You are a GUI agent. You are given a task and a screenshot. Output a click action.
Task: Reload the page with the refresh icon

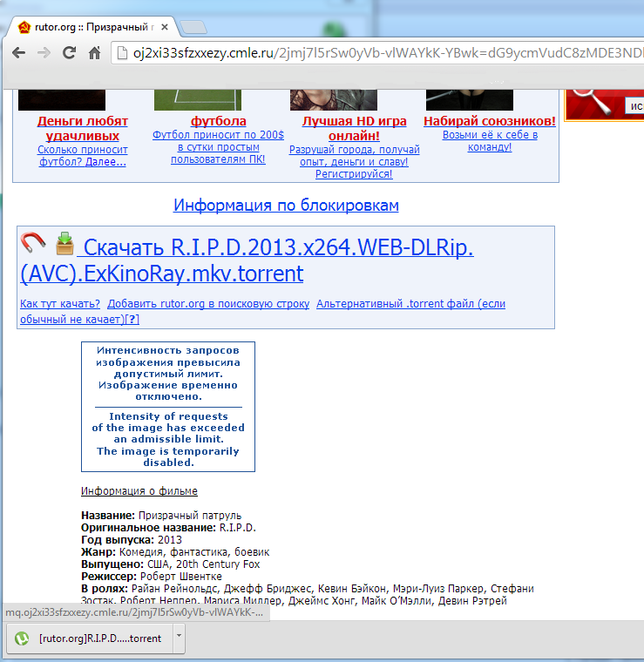point(69,53)
